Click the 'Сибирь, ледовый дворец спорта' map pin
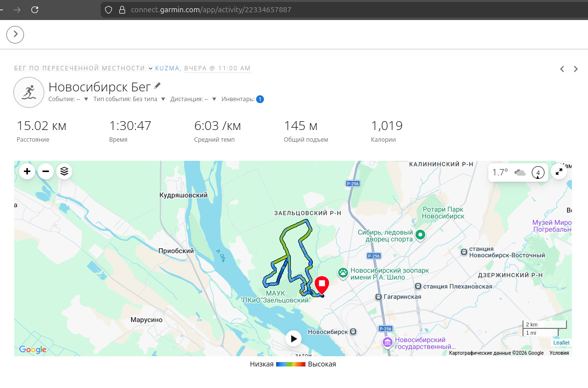 point(420,236)
